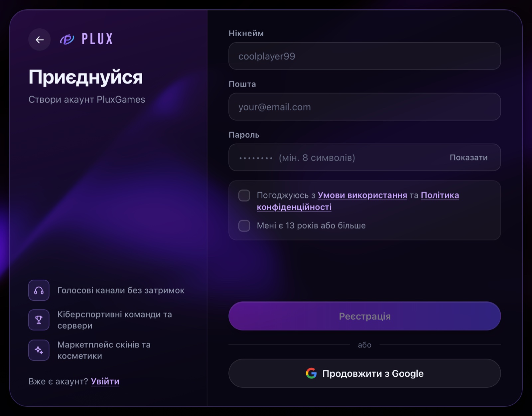Tick the 13 years or older checkbox
This screenshot has height=416, width=532.
[244, 226]
